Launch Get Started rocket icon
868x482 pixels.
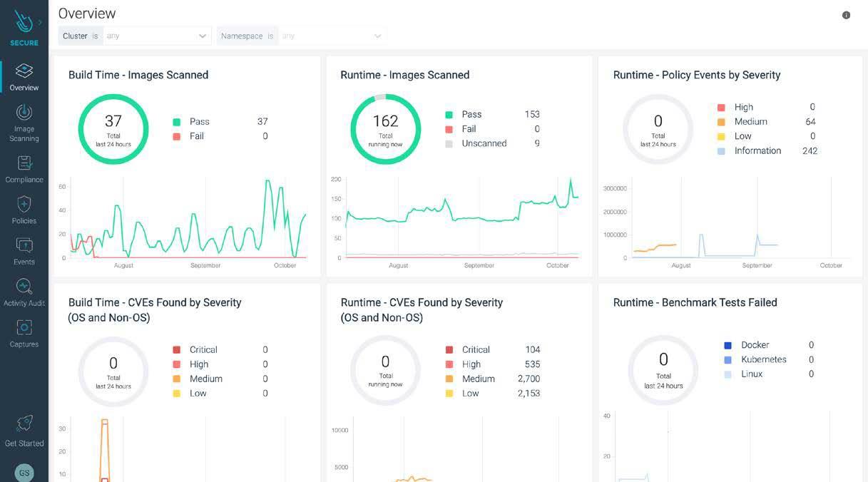[x=24, y=424]
